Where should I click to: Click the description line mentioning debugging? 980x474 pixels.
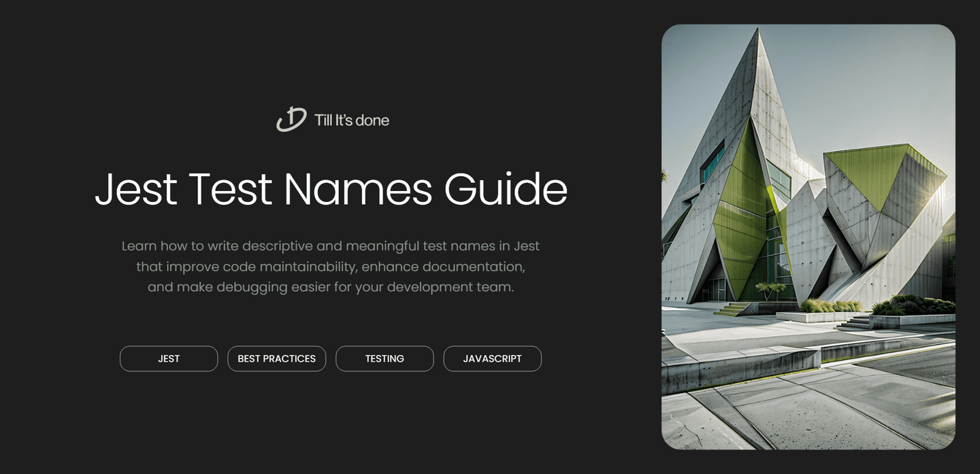(x=331, y=286)
